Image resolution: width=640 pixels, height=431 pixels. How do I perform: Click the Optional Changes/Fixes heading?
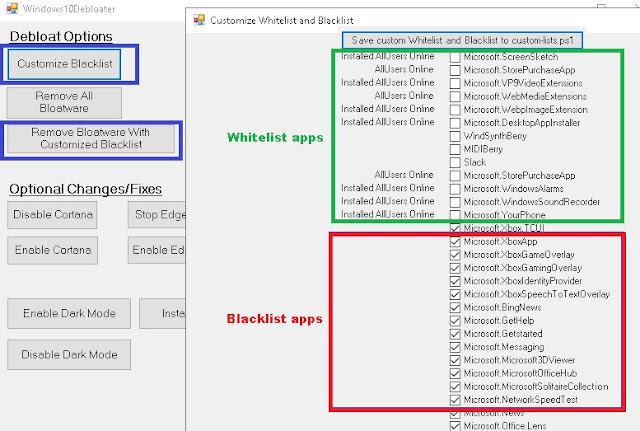tap(85, 189)
